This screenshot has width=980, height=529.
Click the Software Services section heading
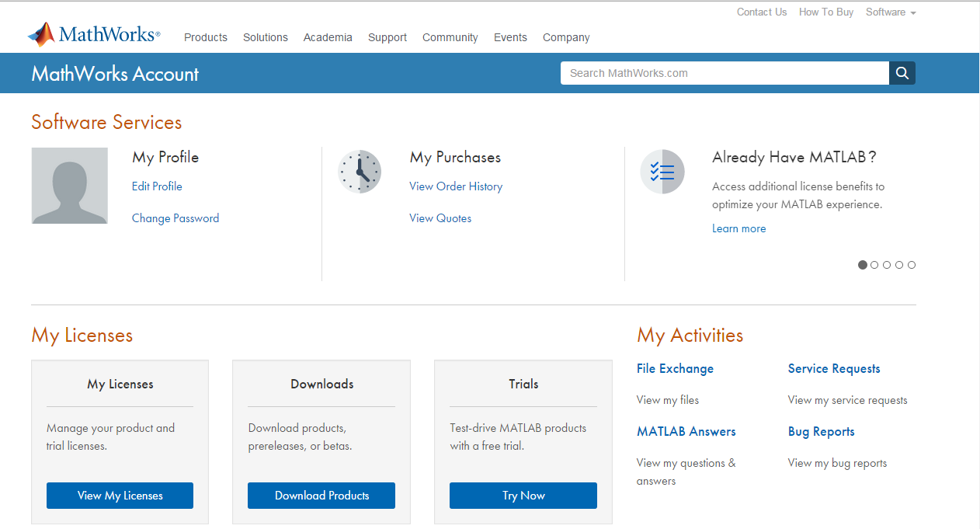tap(106, 123)
